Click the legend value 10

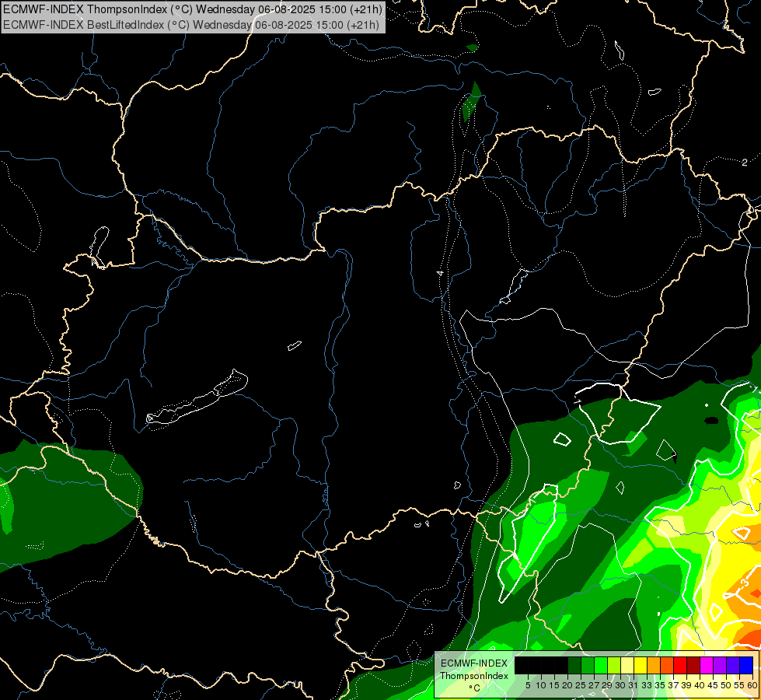[541, 685]
